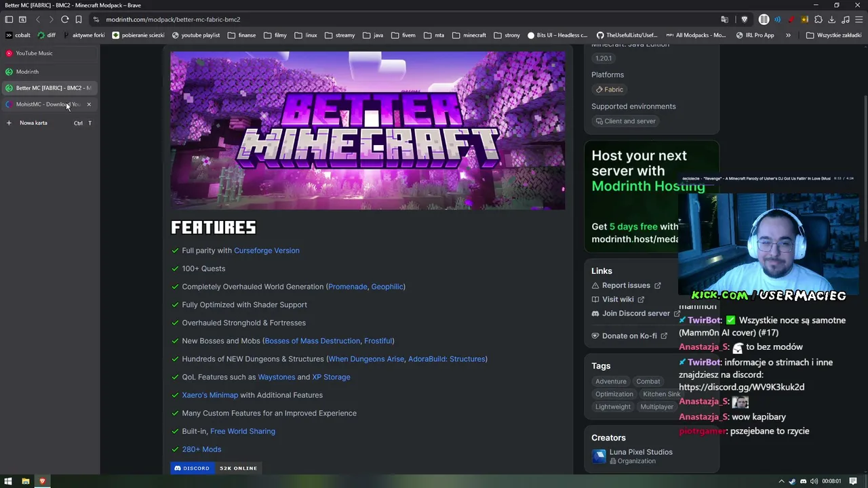Viewport: 868px width, 488px height.
Task: Open Bosses of Mass Destruction link
Action: 313,341
